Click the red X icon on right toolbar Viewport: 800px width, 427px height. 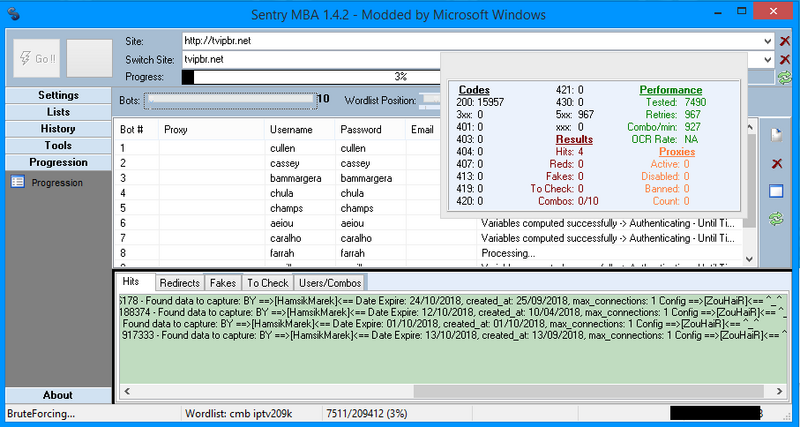[776, 163]
